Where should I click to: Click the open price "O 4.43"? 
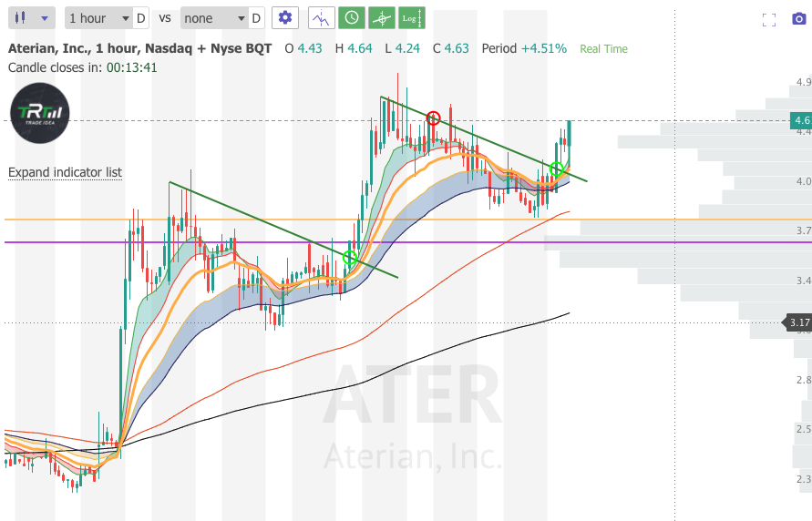tap(303, 48)
